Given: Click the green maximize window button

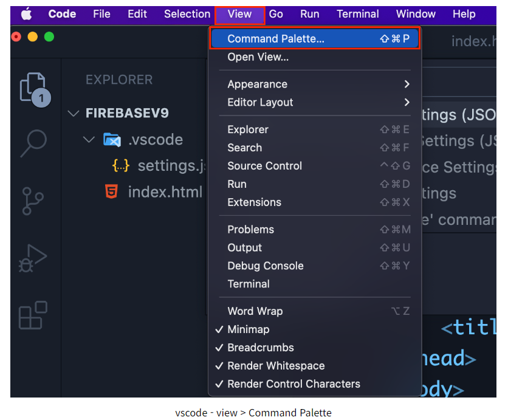Looking at the screenshot, I should (x=49, y=37).
